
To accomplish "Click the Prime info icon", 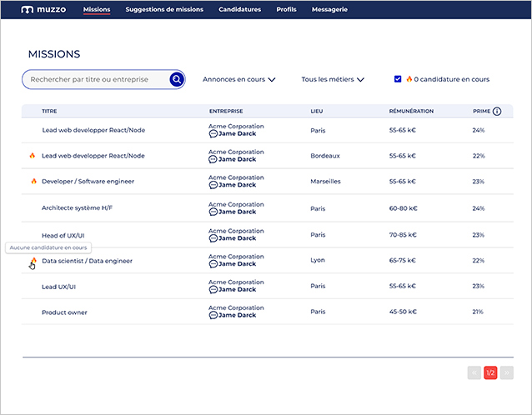I will click(x=497, y=111).
